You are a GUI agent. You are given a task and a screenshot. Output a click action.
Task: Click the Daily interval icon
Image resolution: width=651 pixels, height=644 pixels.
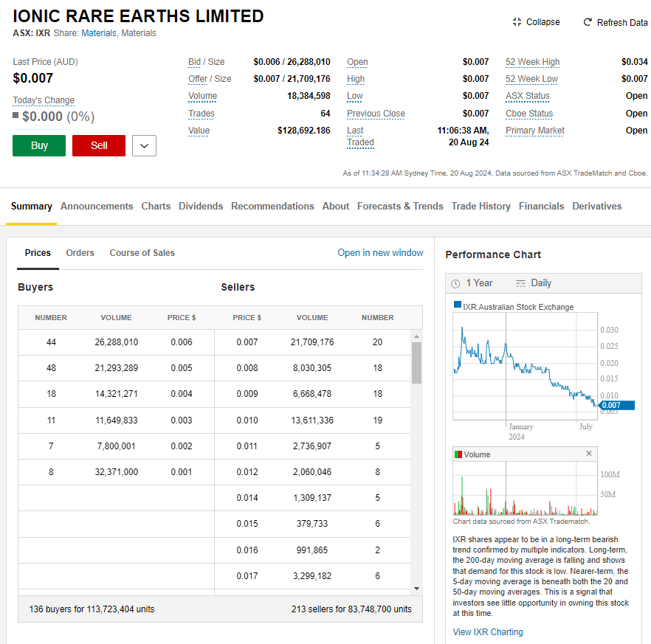pyautogui.click(x=520, y=283)
